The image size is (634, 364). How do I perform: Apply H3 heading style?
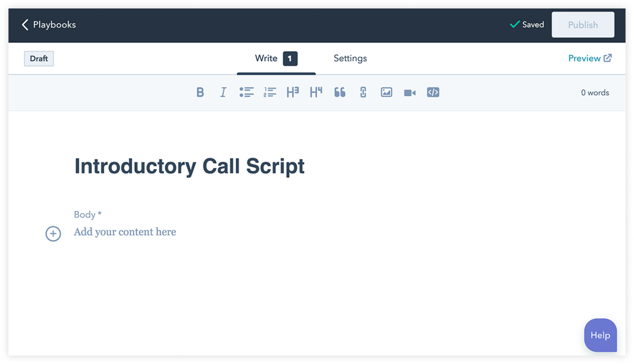click(x=292, y=92)
